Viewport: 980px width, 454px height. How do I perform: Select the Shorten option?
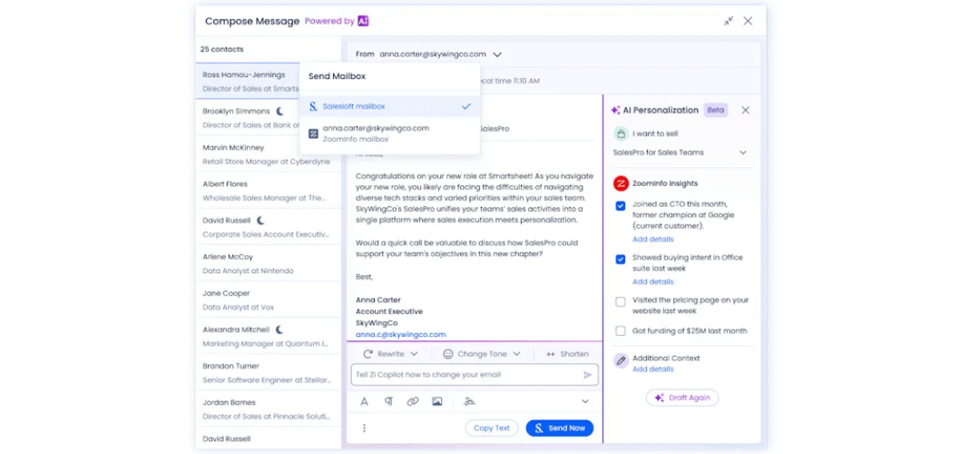tap(567, 354)
